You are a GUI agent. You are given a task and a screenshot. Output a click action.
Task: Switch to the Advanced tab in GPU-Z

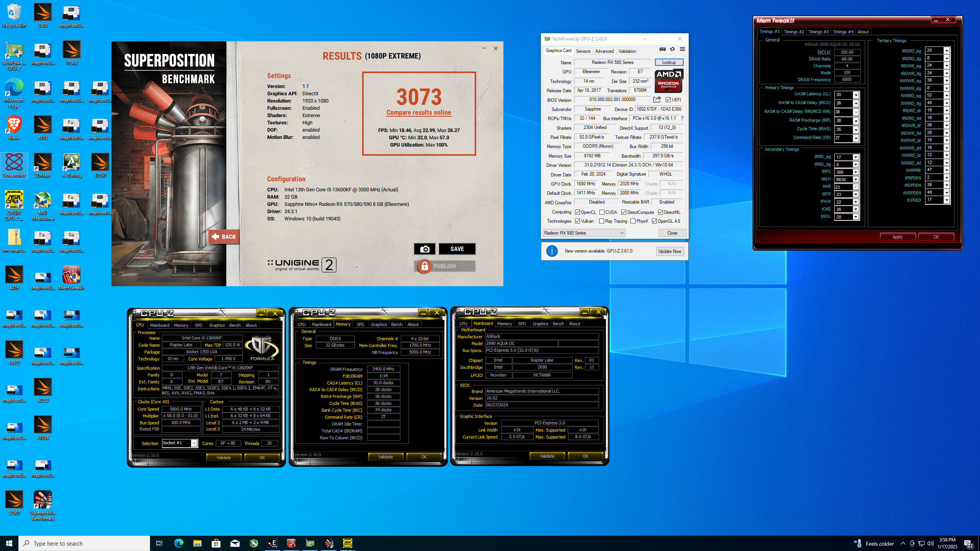[604, 51]
